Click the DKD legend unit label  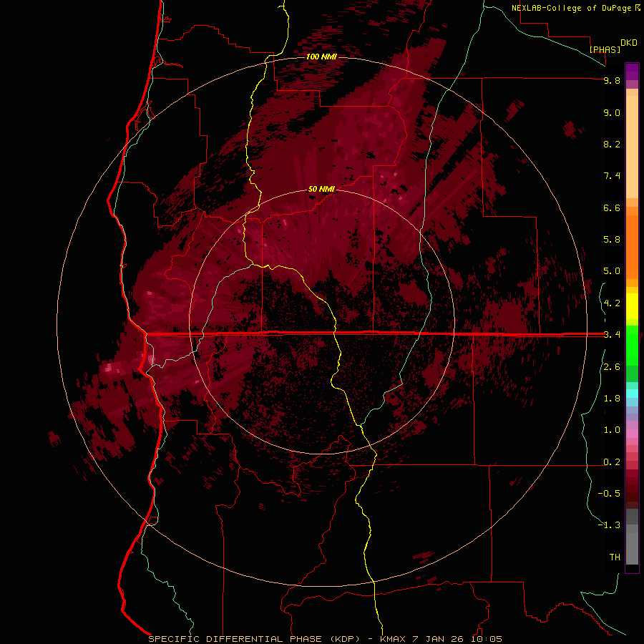pyautogui.click(x=629, y=43)
